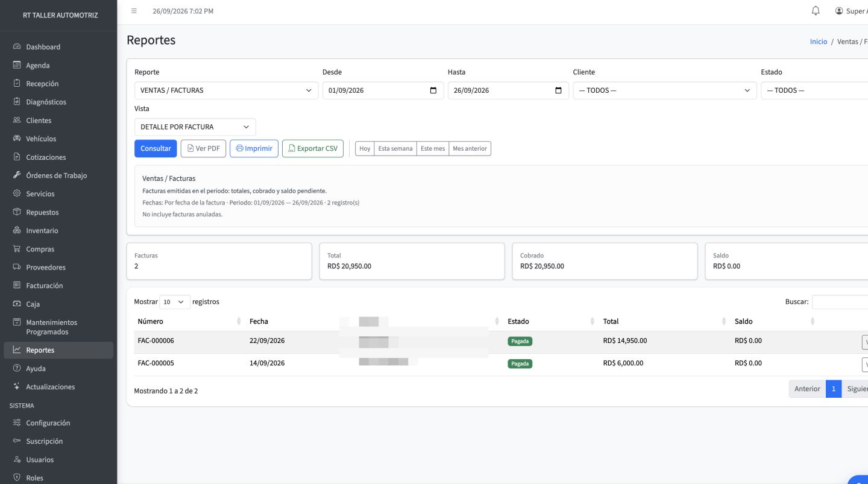868x484 pixels.
Task: Click the Suscripción key icon
Action: click(17, 441)
